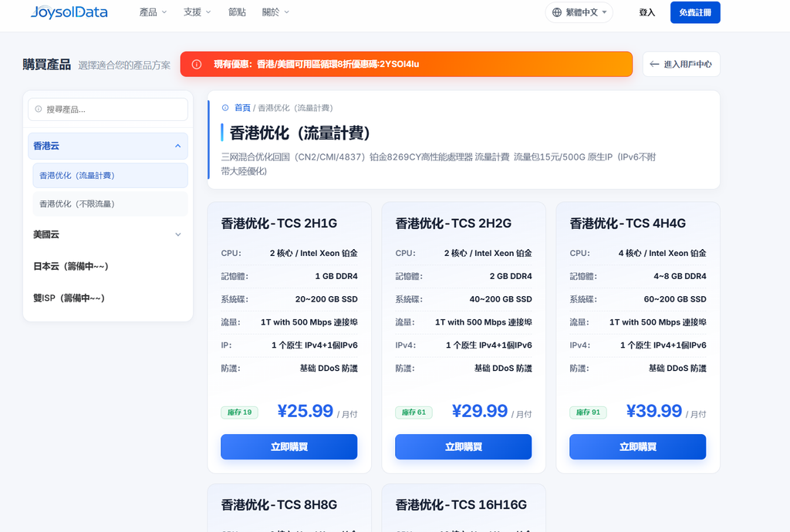
Task: Click the 庫存 61 stock badge
Action: tap(414, 412)
